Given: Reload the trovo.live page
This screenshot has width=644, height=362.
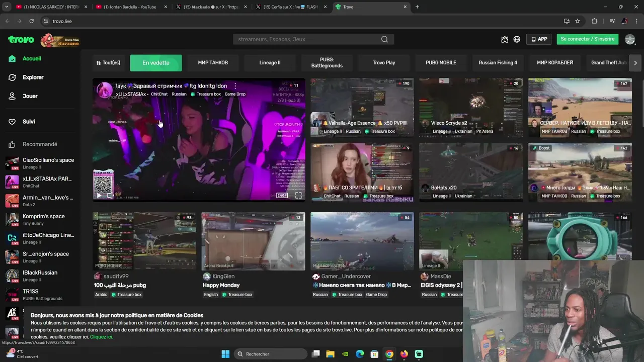Looking at the screenshot, I should [31, 21].
